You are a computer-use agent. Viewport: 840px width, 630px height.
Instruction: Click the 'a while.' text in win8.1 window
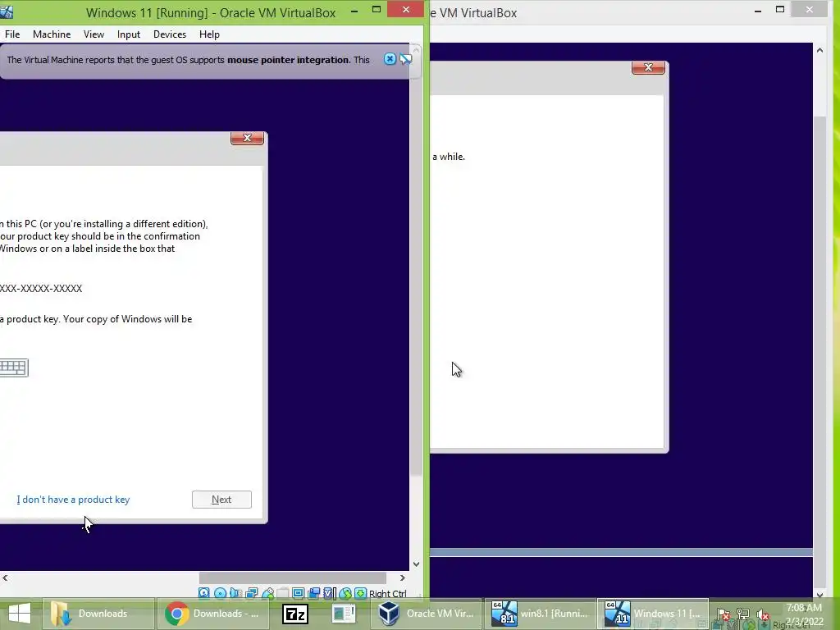tap(449, 157)
